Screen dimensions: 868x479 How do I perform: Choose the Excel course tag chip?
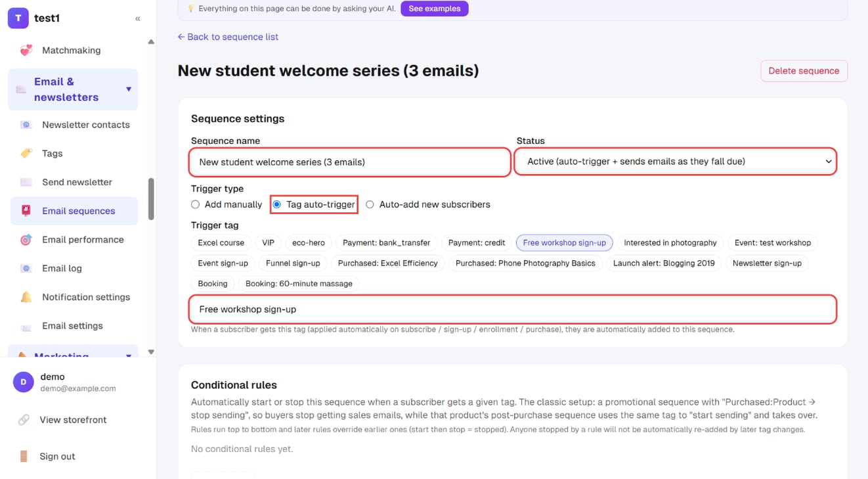221,242
